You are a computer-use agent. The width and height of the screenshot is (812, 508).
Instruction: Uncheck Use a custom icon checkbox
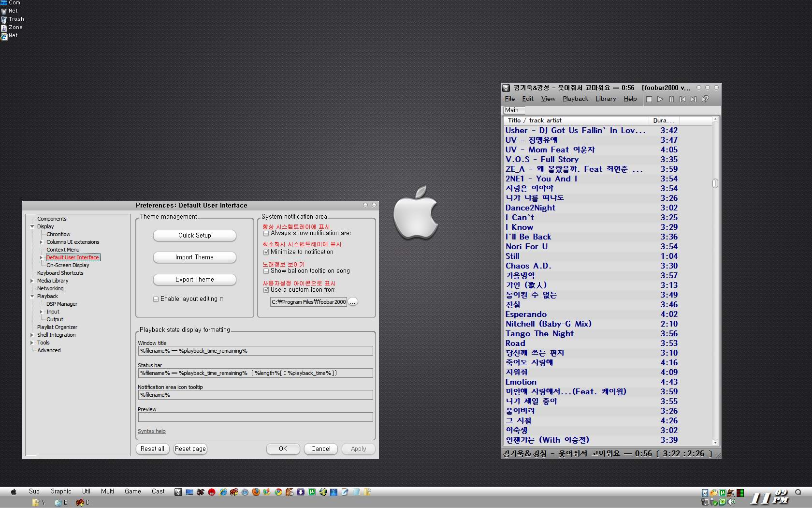click(x=266, y=290)
